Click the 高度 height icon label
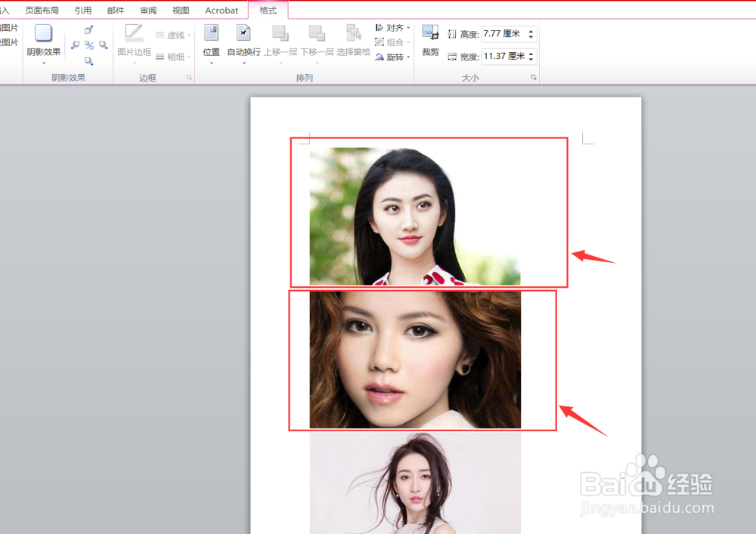The width and height of the screenshot is (756, 534). click(x=463, y=34)
